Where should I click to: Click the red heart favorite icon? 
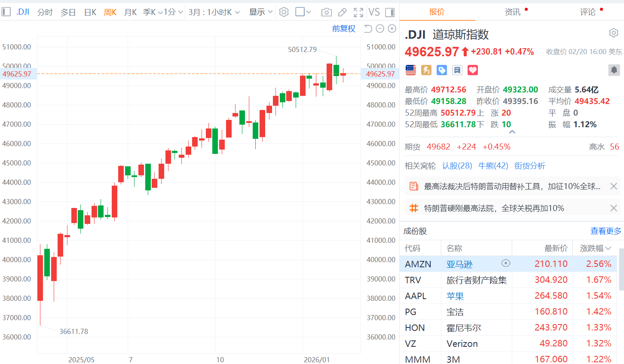pyautogui.click(x=473, y=70)
